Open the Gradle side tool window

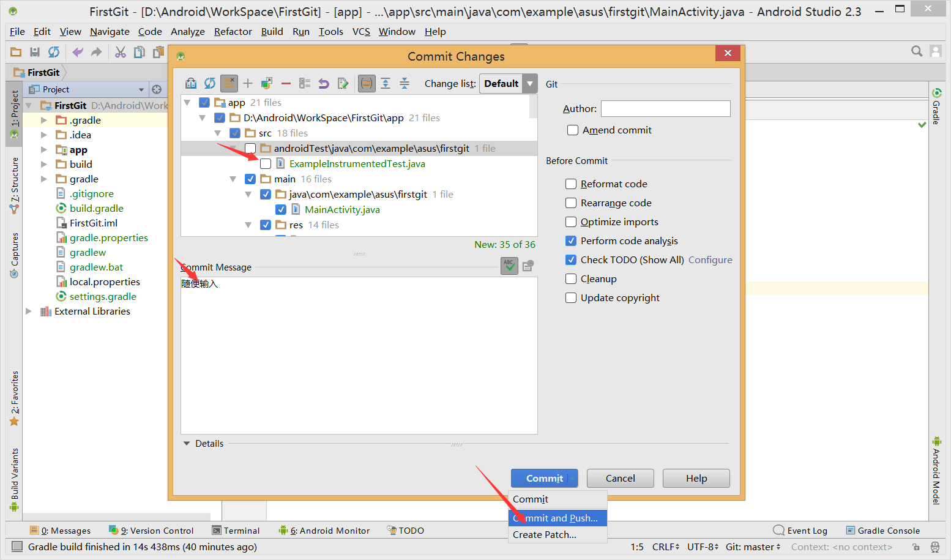[936, 106]
